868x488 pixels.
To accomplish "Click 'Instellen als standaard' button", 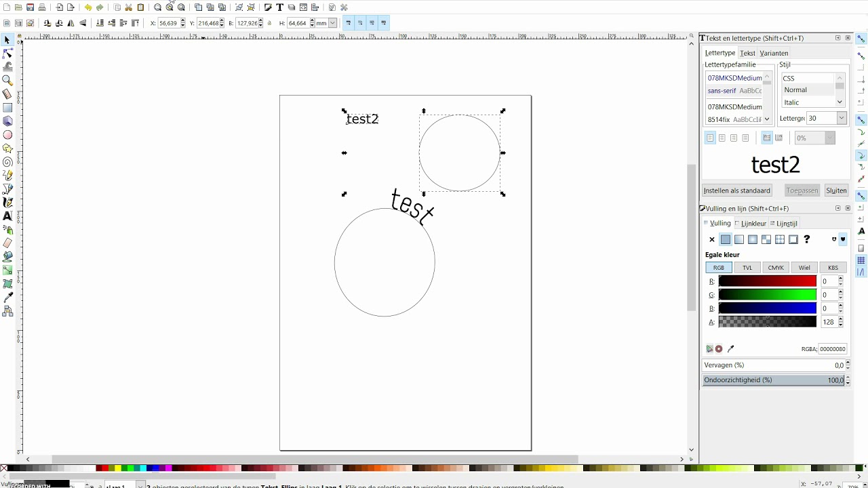I will click(x=737, y=190).
